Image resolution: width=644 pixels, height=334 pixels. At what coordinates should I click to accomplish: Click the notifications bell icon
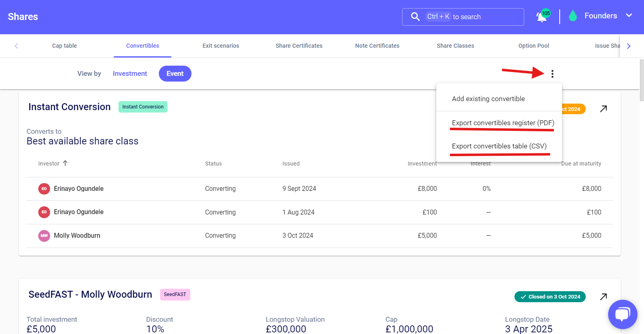(541, 17)
